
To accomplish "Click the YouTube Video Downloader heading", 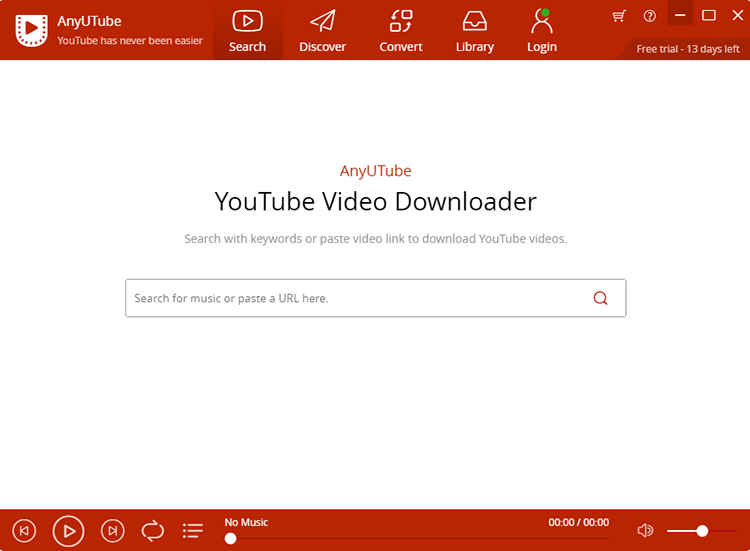I will (x=375, y=201).
